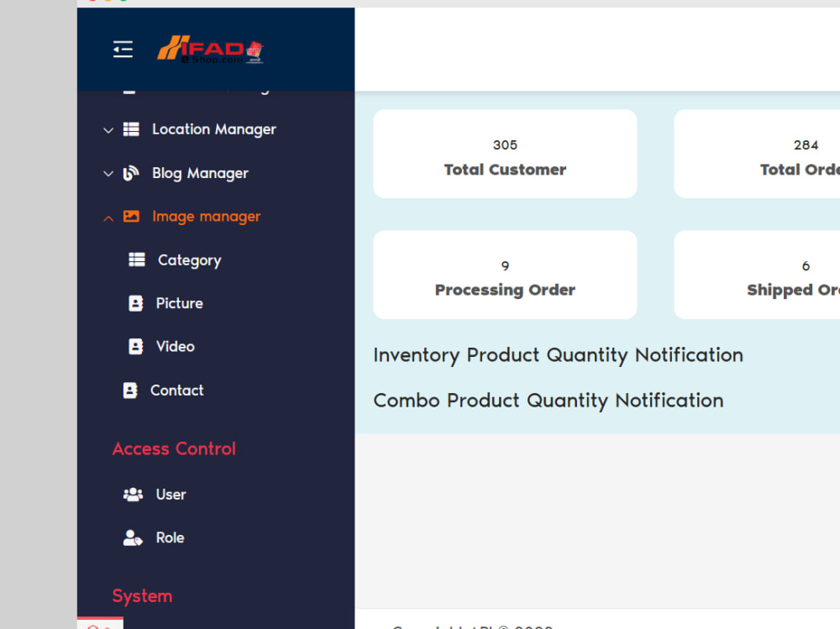
Task: Click the Category grid icon
Action: click(x=137, y=259)
